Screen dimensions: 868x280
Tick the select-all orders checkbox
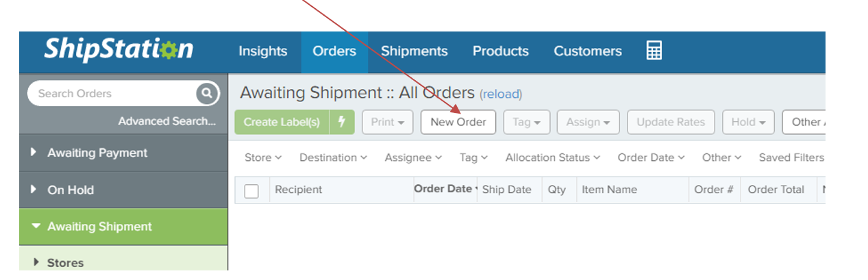point(251,191)
